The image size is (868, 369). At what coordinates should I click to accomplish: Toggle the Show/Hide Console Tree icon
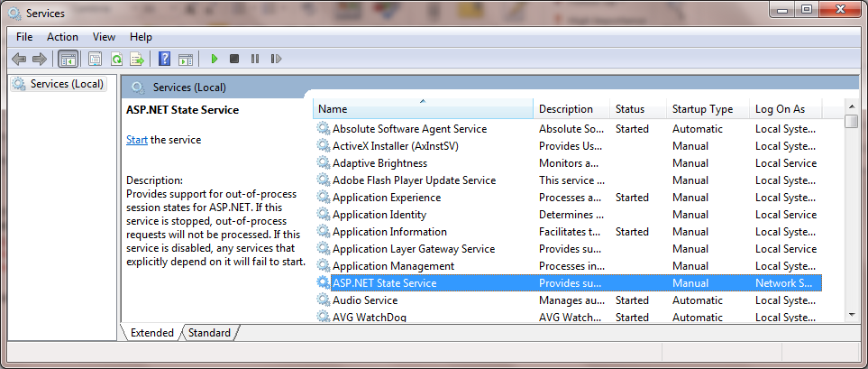[69, 59]
